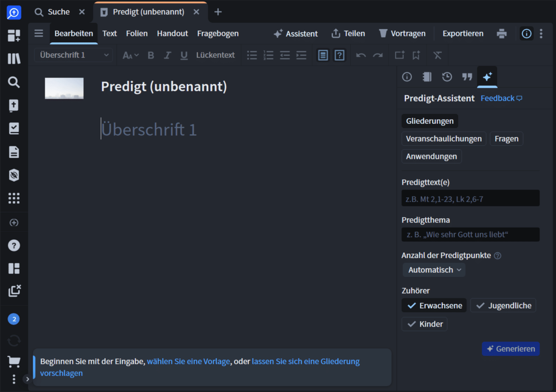
Task: Apply bold formatting
Action: tap(151, 55)
